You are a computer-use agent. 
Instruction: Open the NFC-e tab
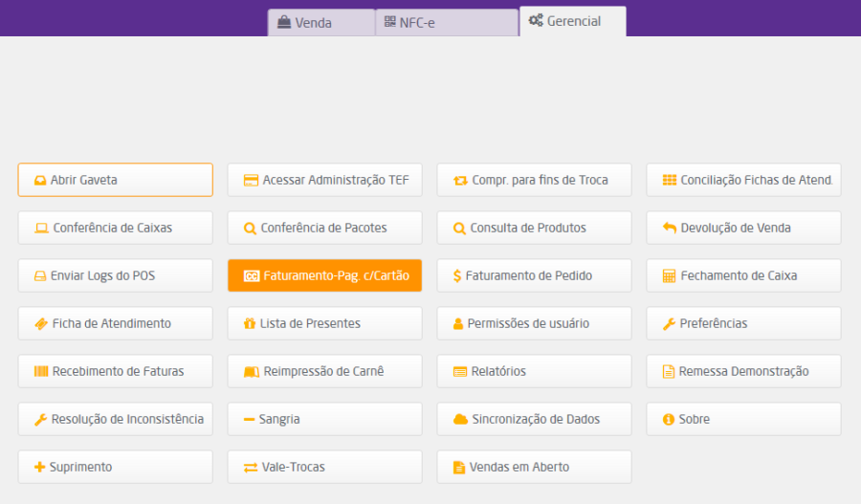coord(446,22)
